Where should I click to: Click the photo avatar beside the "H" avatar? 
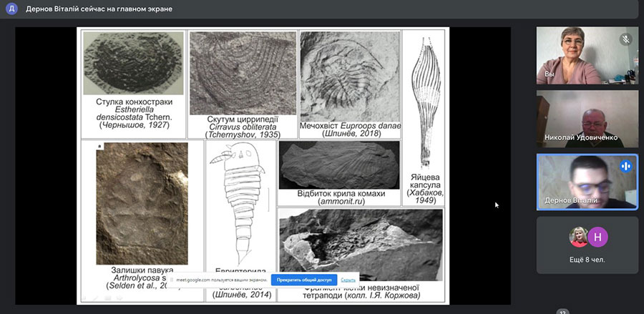(x=578, y=237)
